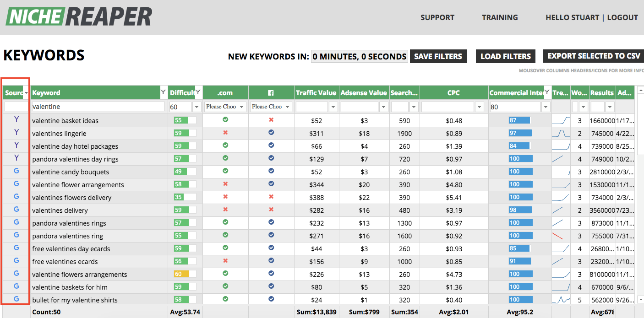This screenshot has width=644, height=318.
Task: Click the trend sparkline for valentines lingerie
Action: [561, 133]
